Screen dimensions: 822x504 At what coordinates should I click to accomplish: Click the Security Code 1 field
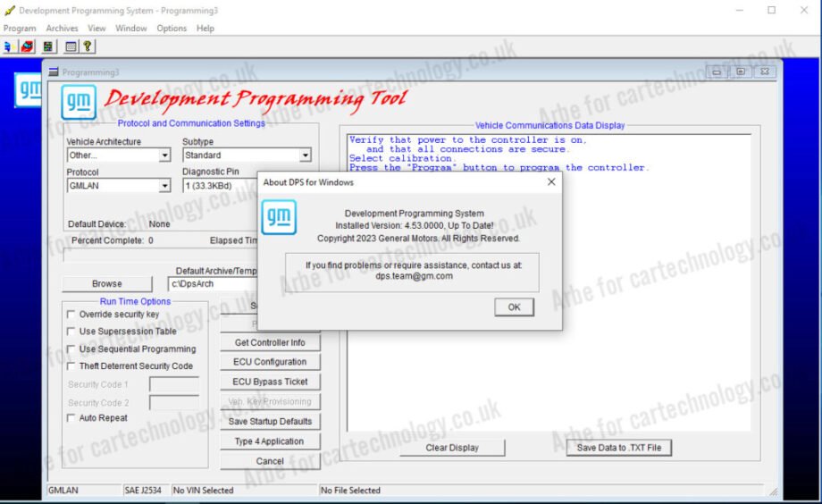(174, 384)
